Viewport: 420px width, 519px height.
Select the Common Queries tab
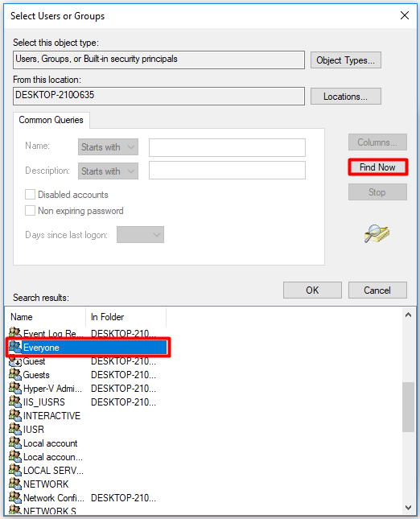51,120
